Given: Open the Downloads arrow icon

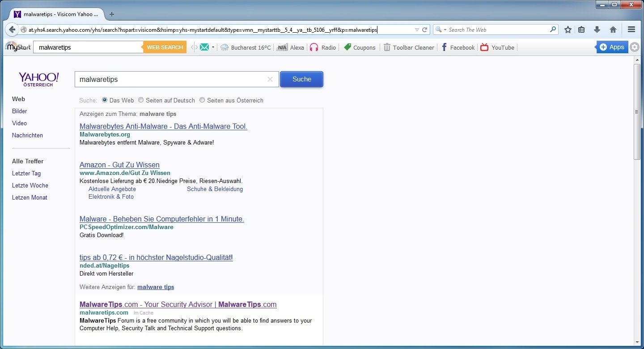Looking at the screenshot, I should [597, 30].
